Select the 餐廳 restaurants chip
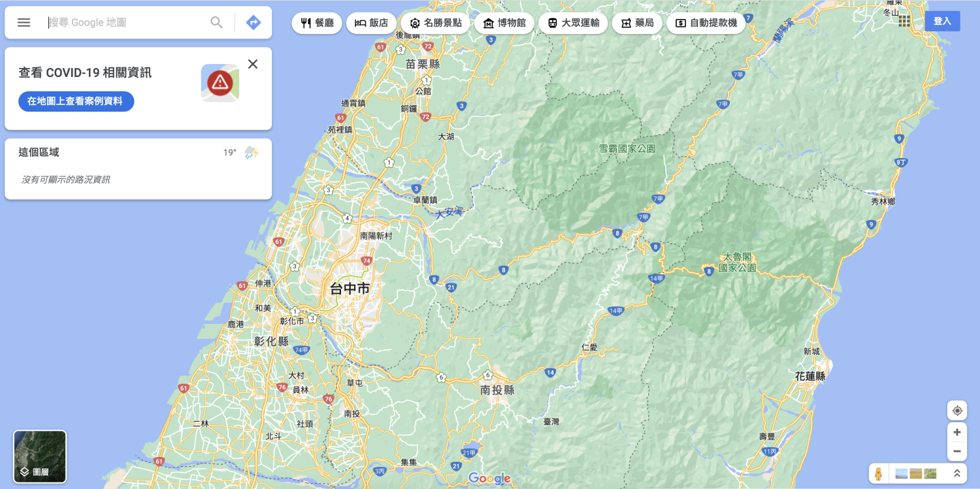Image resolution: width=980 pixels, height=489 pixels. [x=317, y=23]
